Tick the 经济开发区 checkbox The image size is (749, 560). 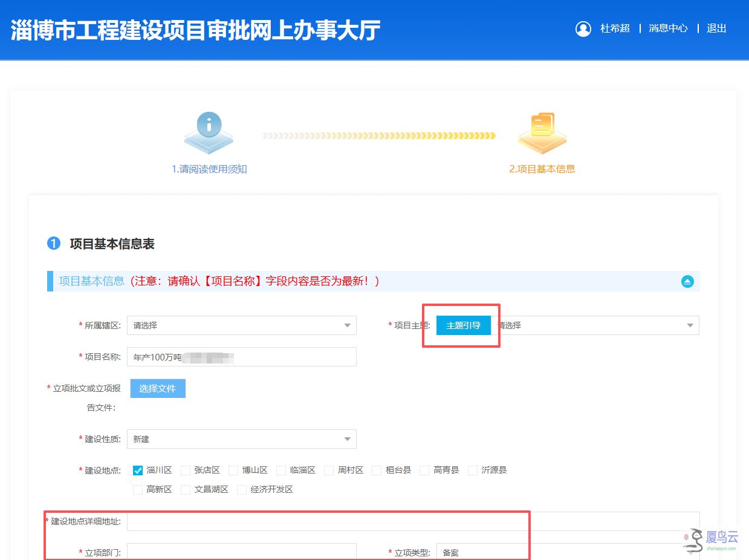pos(242,490)
